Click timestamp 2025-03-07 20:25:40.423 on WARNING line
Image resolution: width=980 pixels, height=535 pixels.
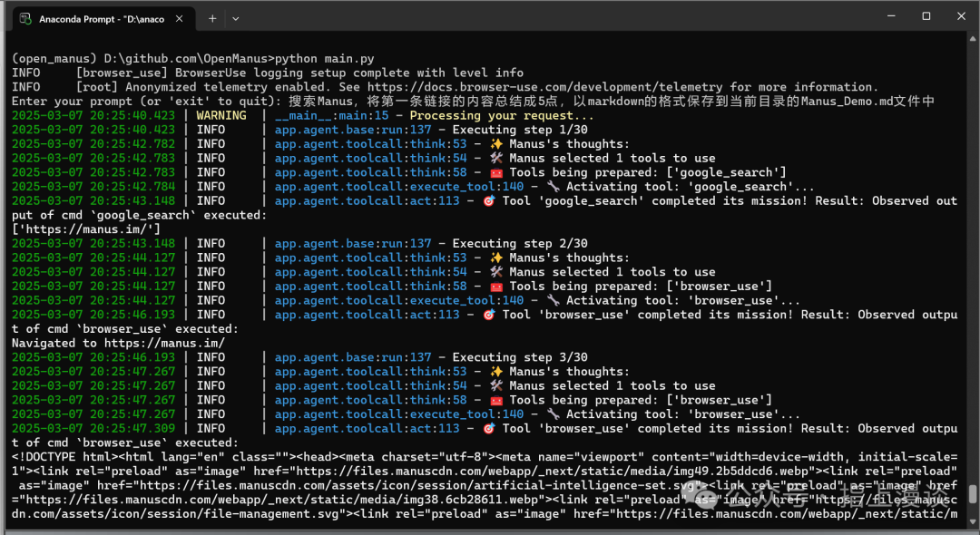point(93,115)
